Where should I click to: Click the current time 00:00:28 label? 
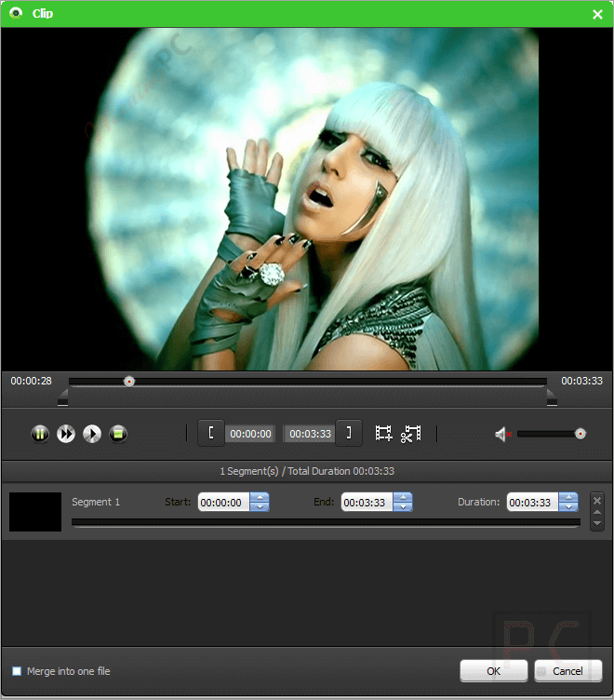pyautogui.click(x=32, y=381)
